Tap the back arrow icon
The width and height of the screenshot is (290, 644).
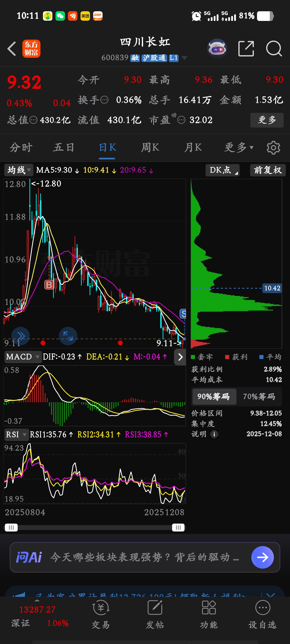pos(12,49)
